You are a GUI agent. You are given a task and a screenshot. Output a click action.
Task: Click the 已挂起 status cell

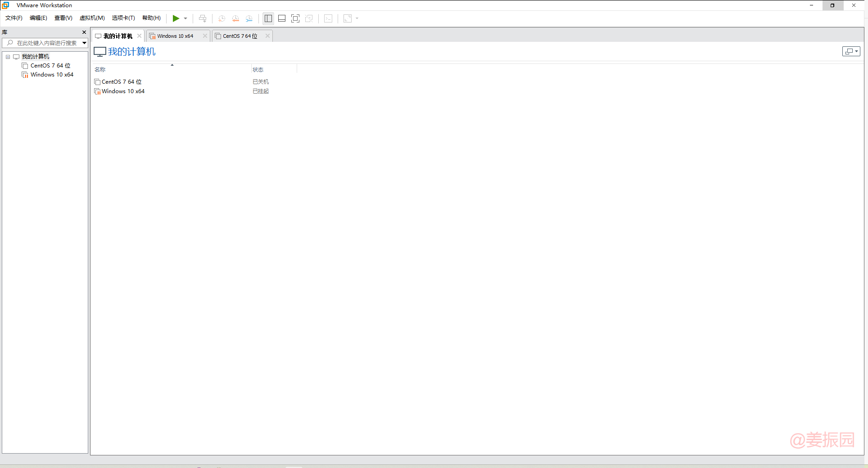(x=261, y=91)
